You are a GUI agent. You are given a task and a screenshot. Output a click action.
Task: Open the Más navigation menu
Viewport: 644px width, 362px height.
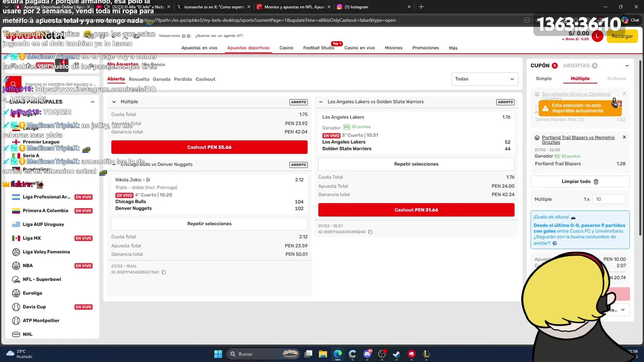(x=453, y=48)
